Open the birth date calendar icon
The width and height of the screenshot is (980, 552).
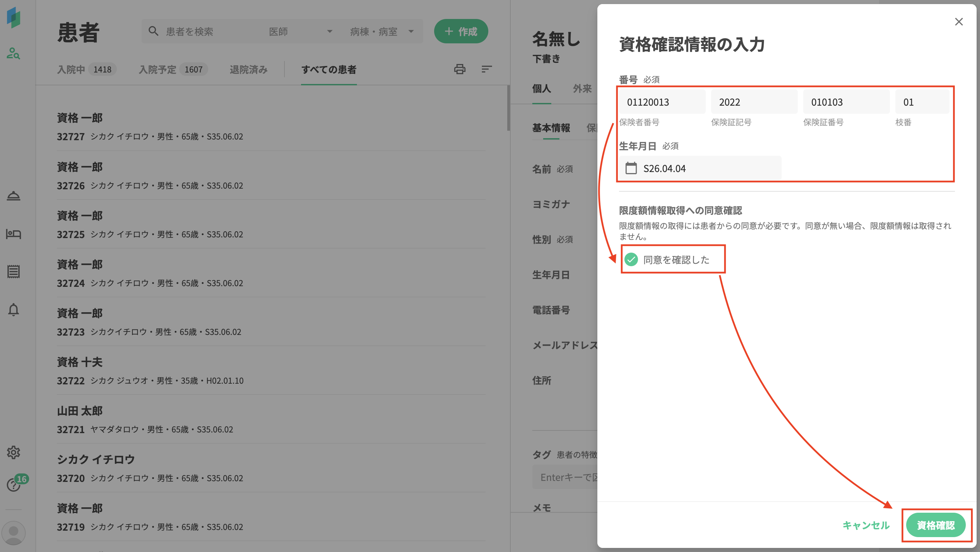(631, 168)
